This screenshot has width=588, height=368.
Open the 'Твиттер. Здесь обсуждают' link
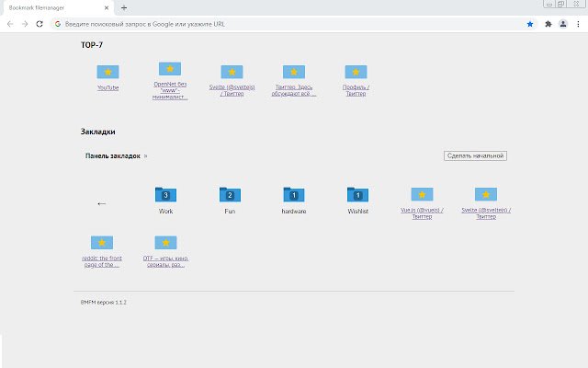[x=294, y=90]
